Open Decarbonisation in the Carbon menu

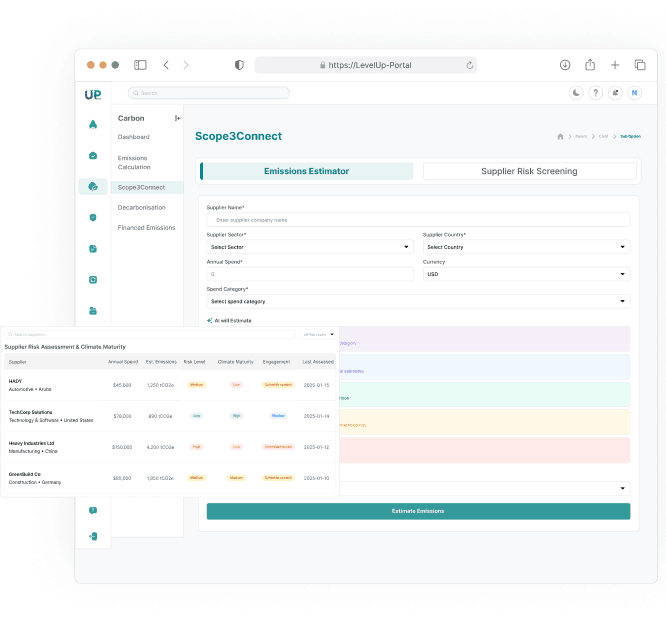coord(142,207)
